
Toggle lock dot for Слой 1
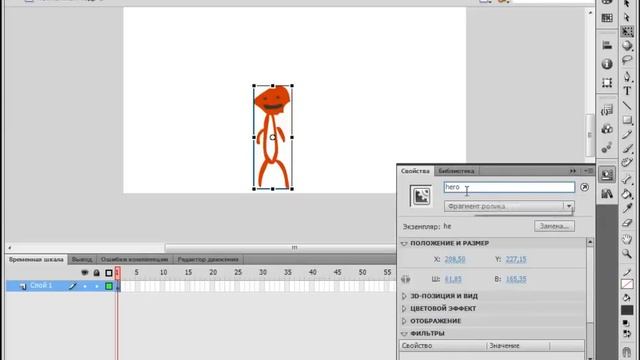(x=97, y=286)
